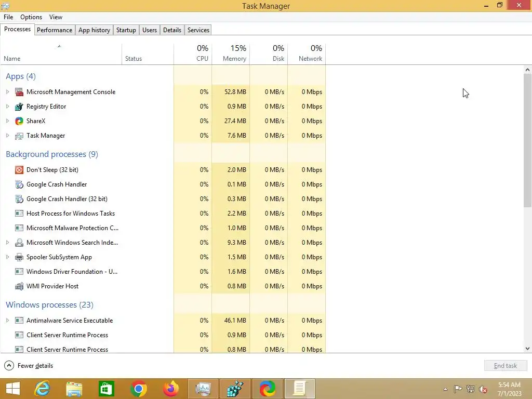The width and height of the screenshot is (532, 399).
Task: Select the 52.8 MB memory cell
Action: [231, 92]
